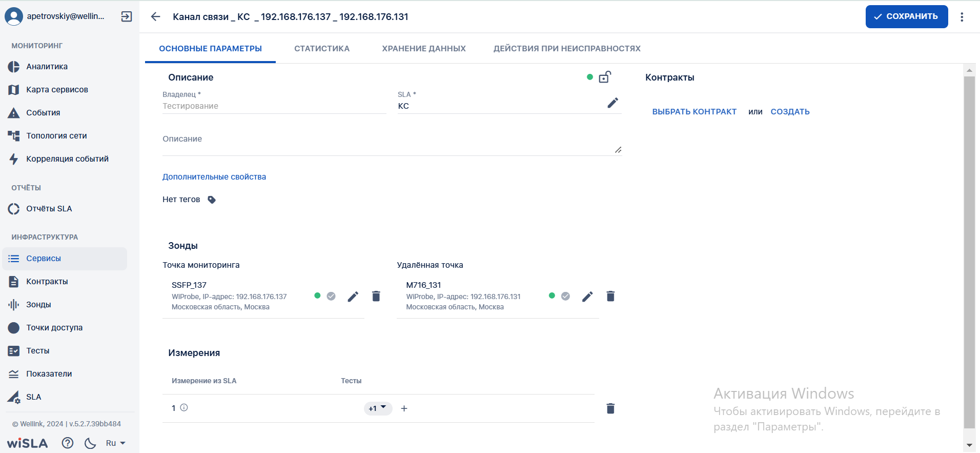Switch to Статистика tab
Image resolution: width=980 pixels, height=453 pixels.
point(322,49)
